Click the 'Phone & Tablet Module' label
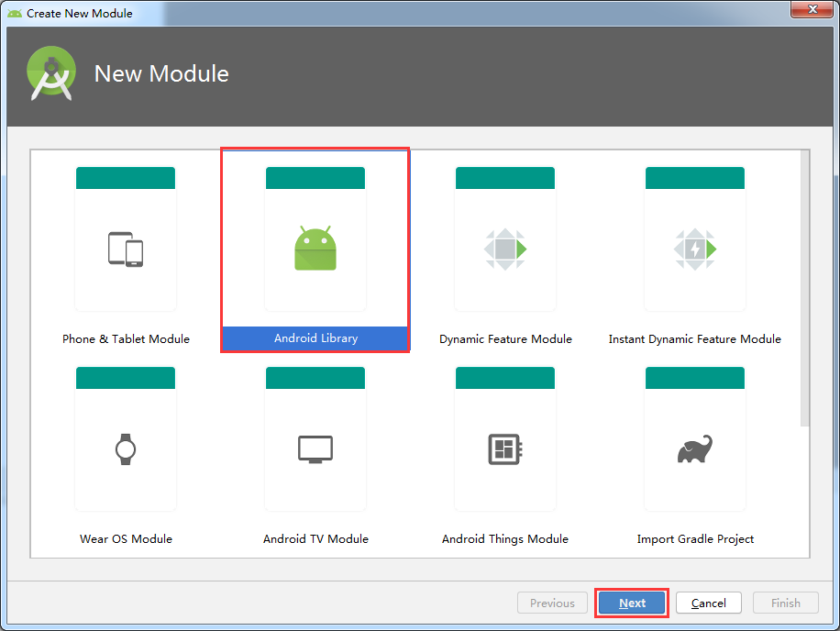This screenshot has height=631, width=840. pyautogui.click(x=126, y=339)
